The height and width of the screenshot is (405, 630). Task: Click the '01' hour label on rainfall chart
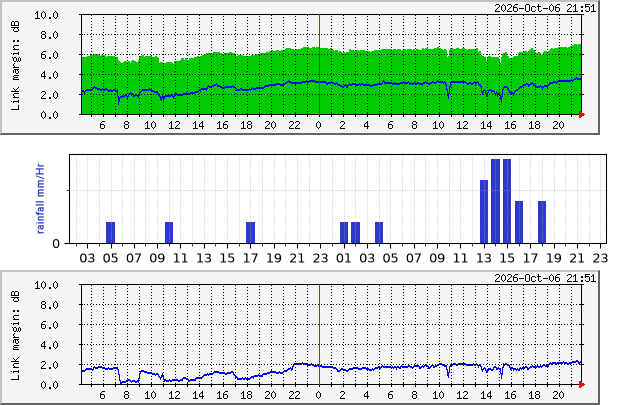tap(344, 258)
